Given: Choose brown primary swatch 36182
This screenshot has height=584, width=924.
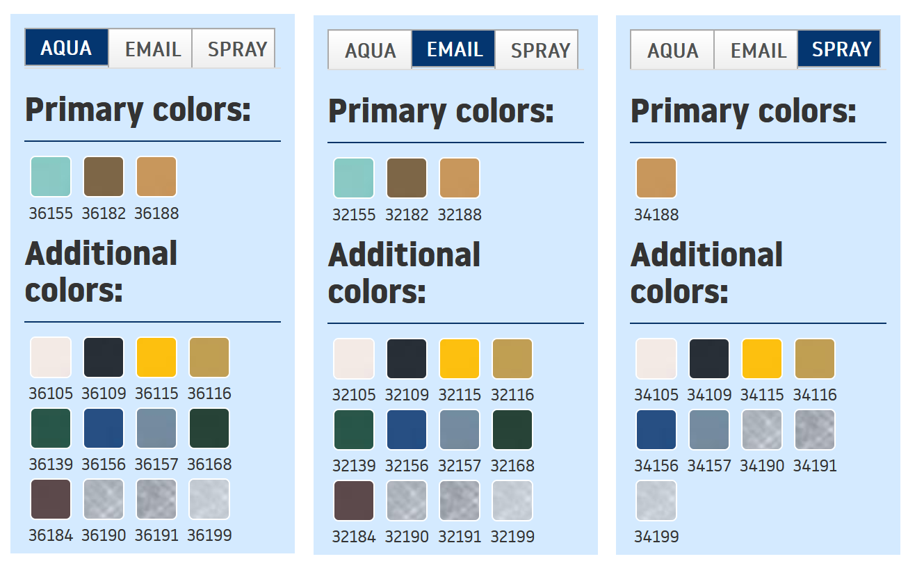Looking at the screenshot, I should click(104, 177).
